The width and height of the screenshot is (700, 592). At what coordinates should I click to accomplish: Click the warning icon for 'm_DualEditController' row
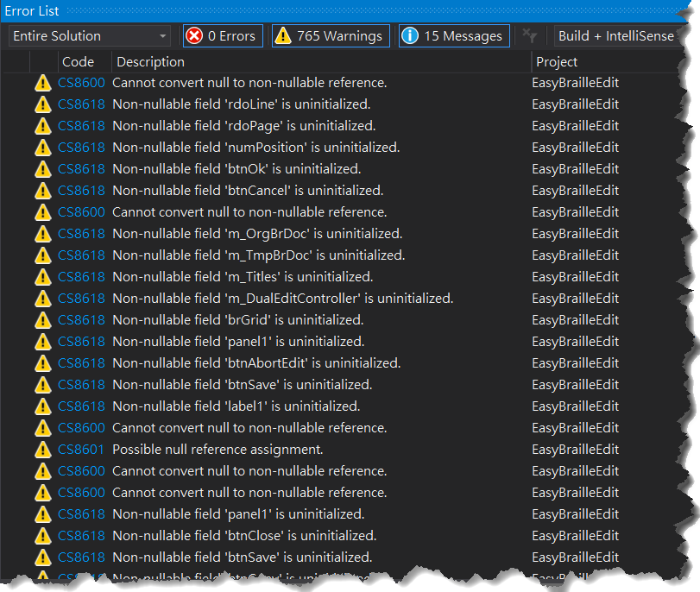[x=43, y=299]
